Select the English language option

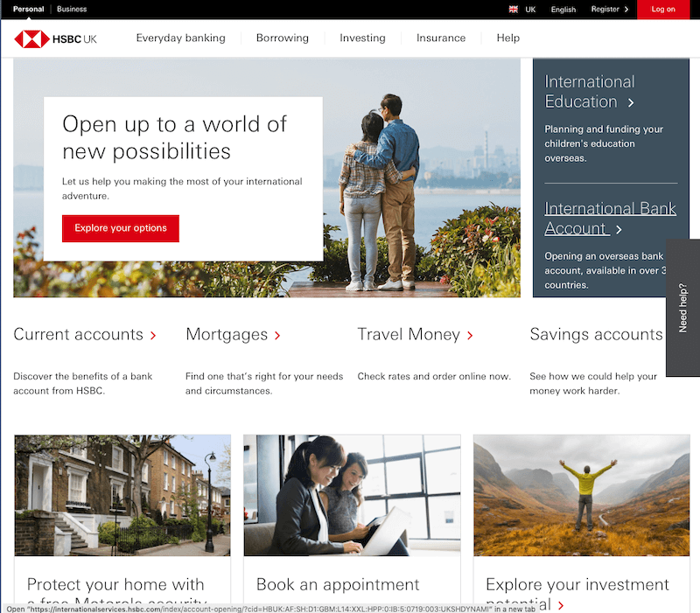563,10
